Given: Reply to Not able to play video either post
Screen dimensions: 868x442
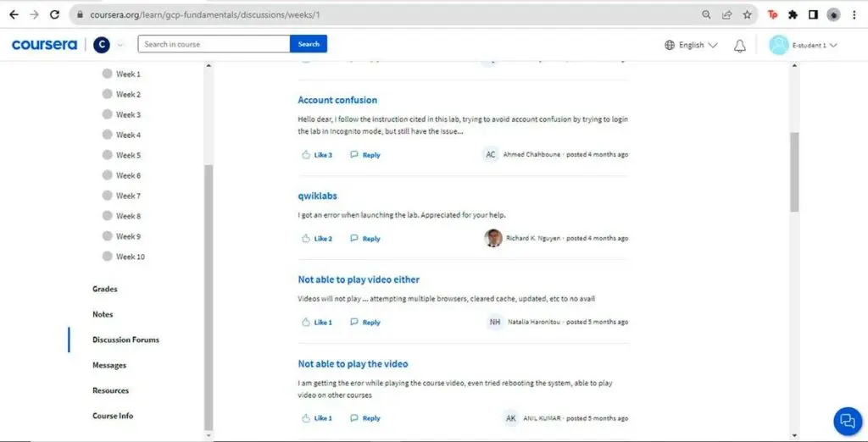Looking at the screenshot, I should (x=365, y=322).
